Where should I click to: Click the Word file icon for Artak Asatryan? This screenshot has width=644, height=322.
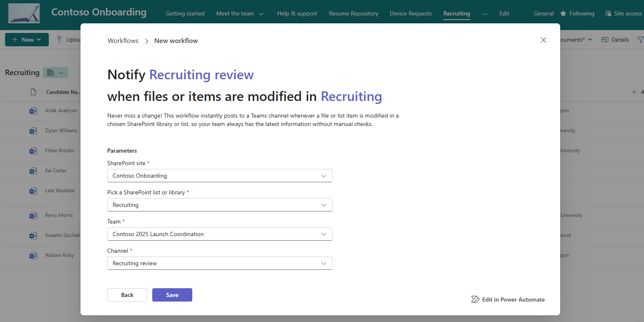coord(33,111)
